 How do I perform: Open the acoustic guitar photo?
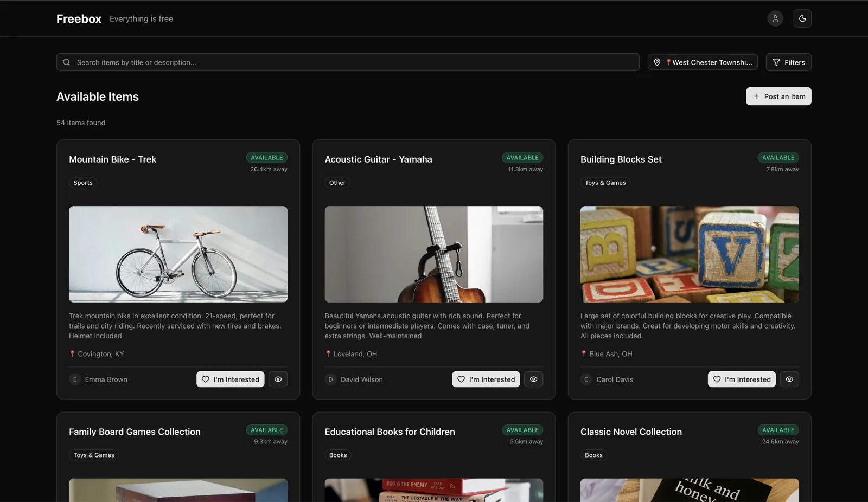(434, 254)
